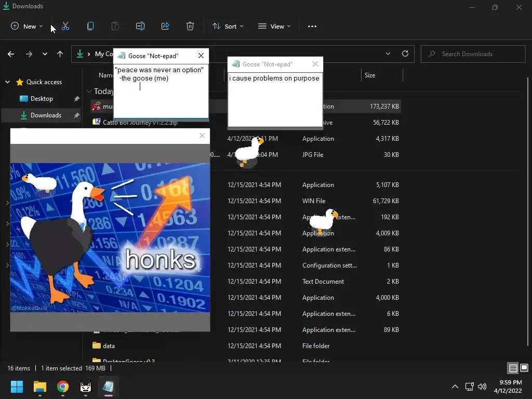The height and width of the screenshot is (399, 532).
Task: Collapse the Today file group
Action: (89, 91)
